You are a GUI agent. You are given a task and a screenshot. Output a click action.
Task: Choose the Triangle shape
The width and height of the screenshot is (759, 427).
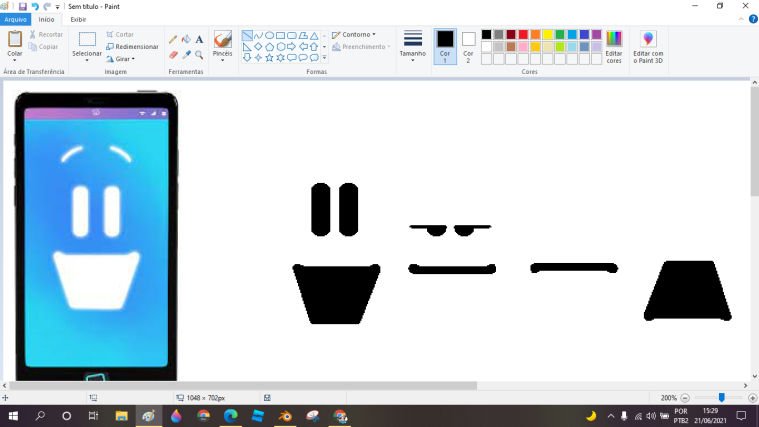click(314, 36)
